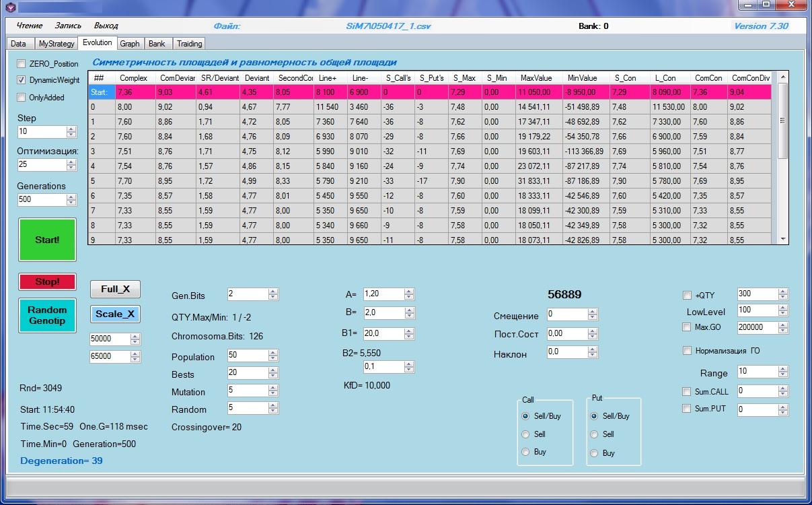Select Sell radio under Call group
The height and width of the screenshot is (505, 812).
pos(525,434)
